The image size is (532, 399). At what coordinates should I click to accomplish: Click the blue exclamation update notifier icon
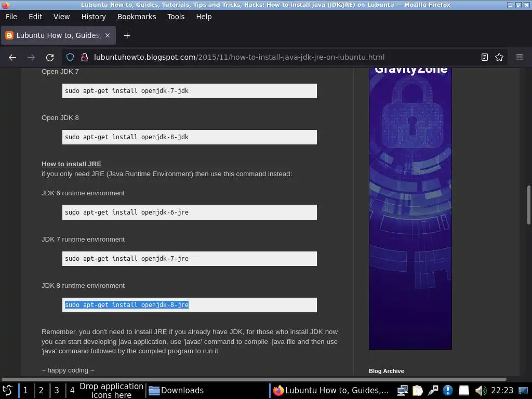click(448, 391)
